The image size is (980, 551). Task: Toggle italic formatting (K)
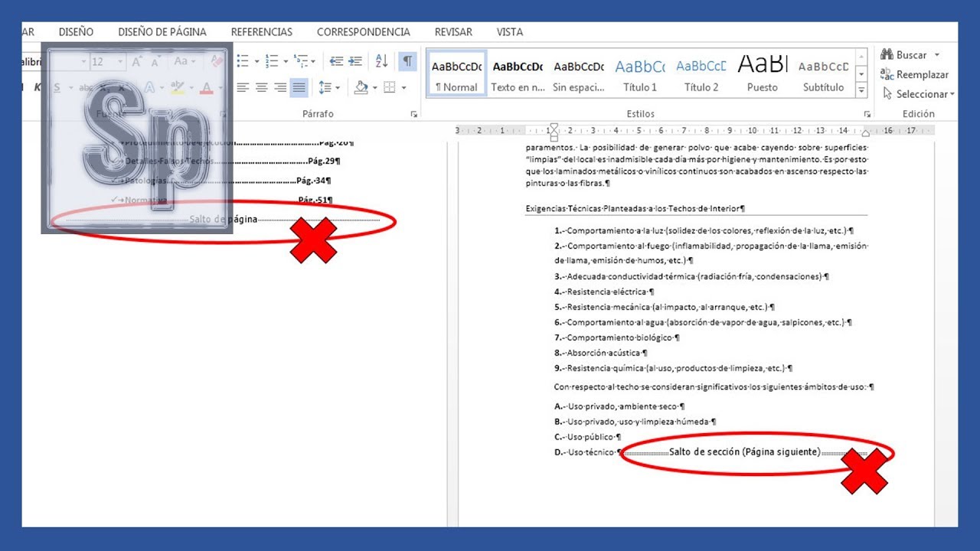point(38,88)
